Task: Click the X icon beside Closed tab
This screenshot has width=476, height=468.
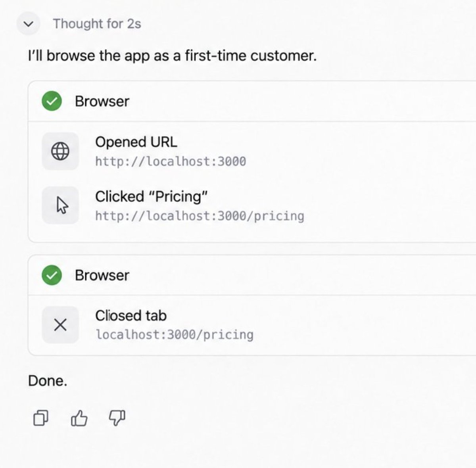Action: [60, 325]
